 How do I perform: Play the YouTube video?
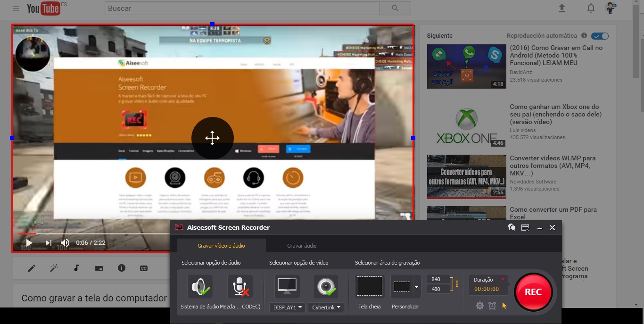[29, 243]
